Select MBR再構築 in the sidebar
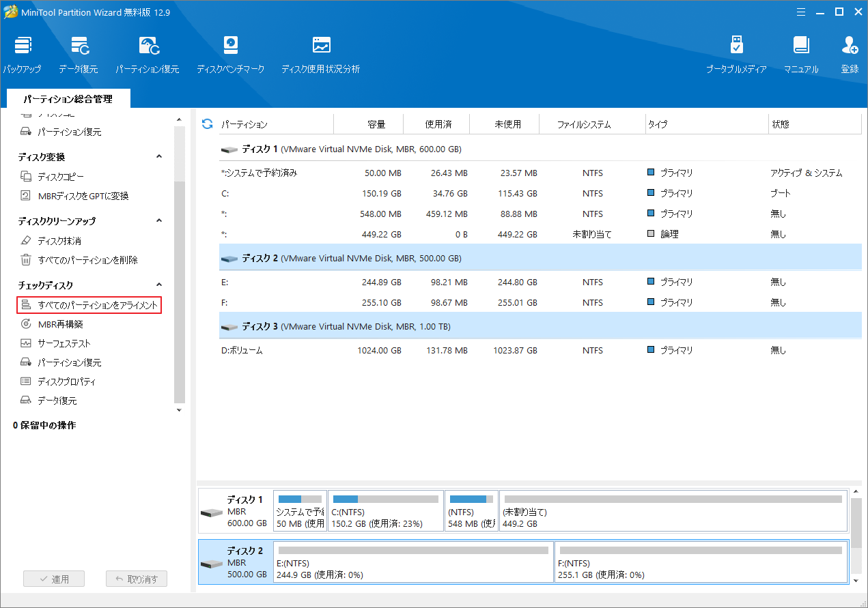Screen dimensions: 868x608 (x=51, y=324)
